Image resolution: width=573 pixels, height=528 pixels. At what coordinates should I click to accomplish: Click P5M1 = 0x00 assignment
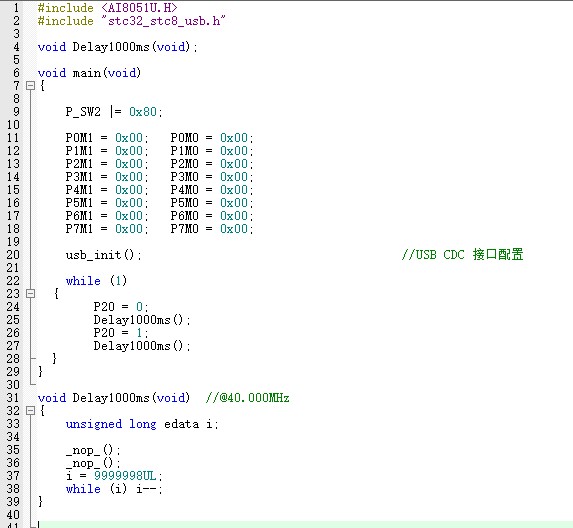click(x=107, y=203)
